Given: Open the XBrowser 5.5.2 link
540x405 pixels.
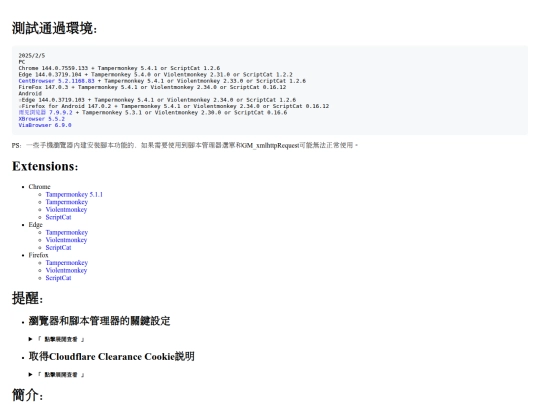Looking at the screenshot, I should point(42,119).
